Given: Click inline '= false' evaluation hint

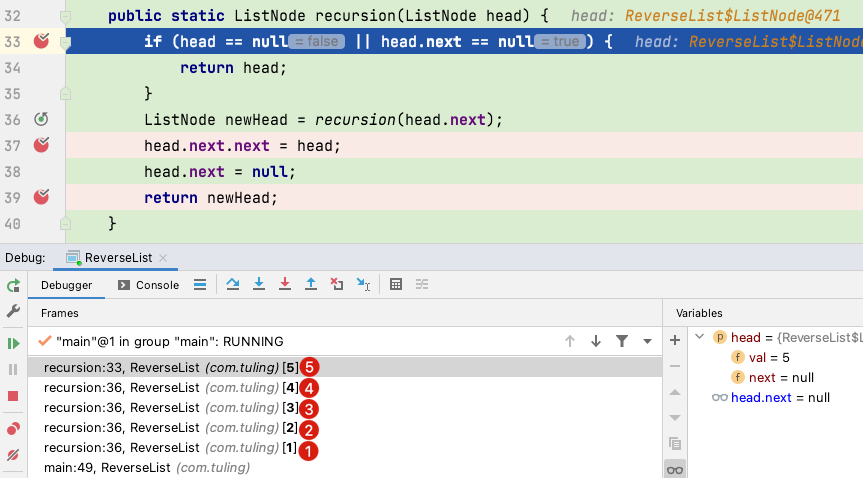Looking at the screenshot, I should pyautogui.click(x=316, y=41).
